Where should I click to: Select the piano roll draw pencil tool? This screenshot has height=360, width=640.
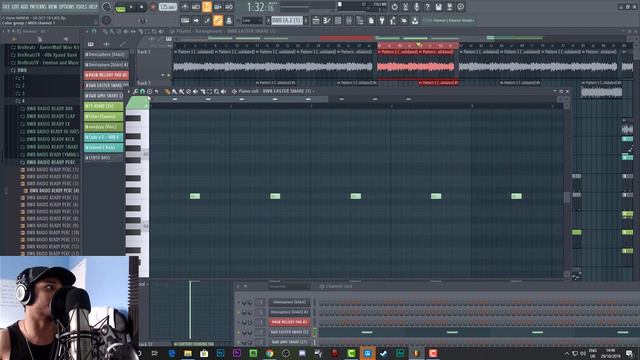coord(167,91)
